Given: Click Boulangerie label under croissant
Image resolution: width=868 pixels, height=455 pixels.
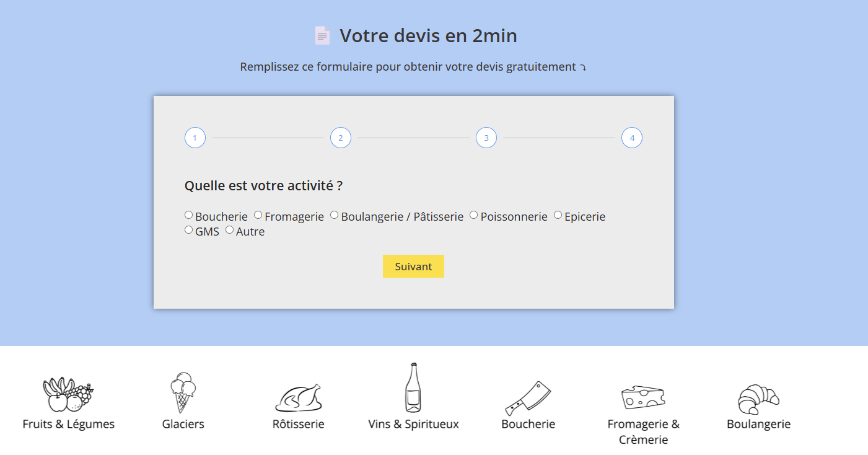Looking at the screenshot, I should 759,425.
